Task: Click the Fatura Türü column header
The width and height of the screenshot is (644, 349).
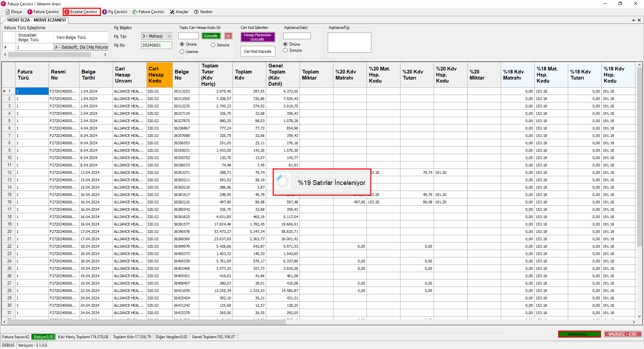Action: [32, 75]
